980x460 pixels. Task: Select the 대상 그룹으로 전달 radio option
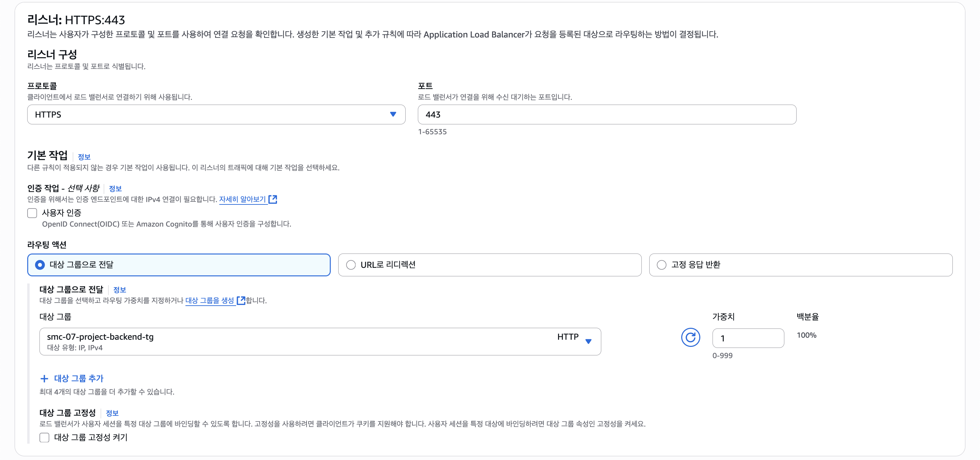40,265
